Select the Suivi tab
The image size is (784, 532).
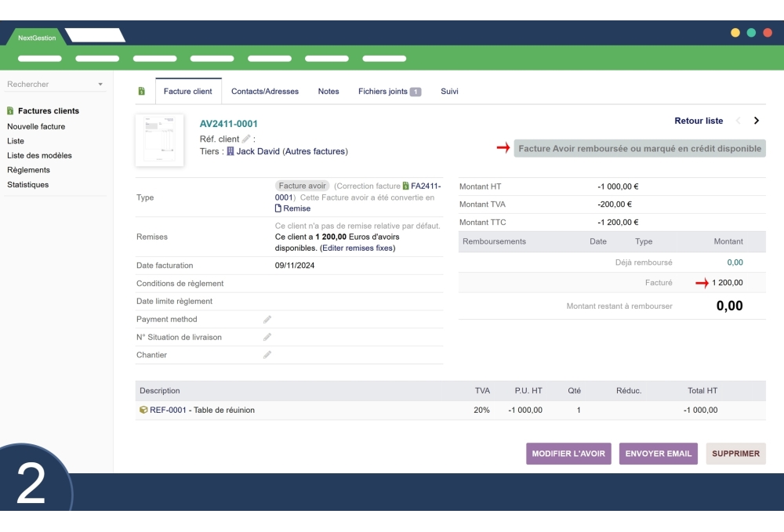click(x=449, y=92)
